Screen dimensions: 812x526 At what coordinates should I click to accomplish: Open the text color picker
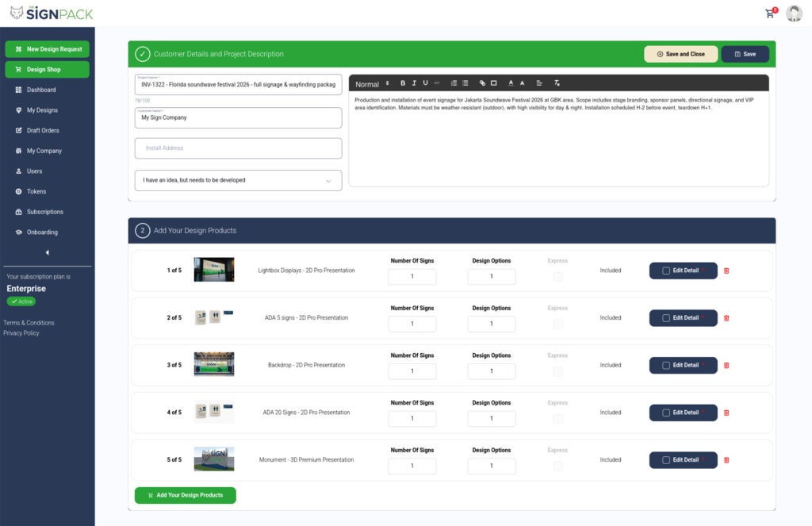click(511, 83)
